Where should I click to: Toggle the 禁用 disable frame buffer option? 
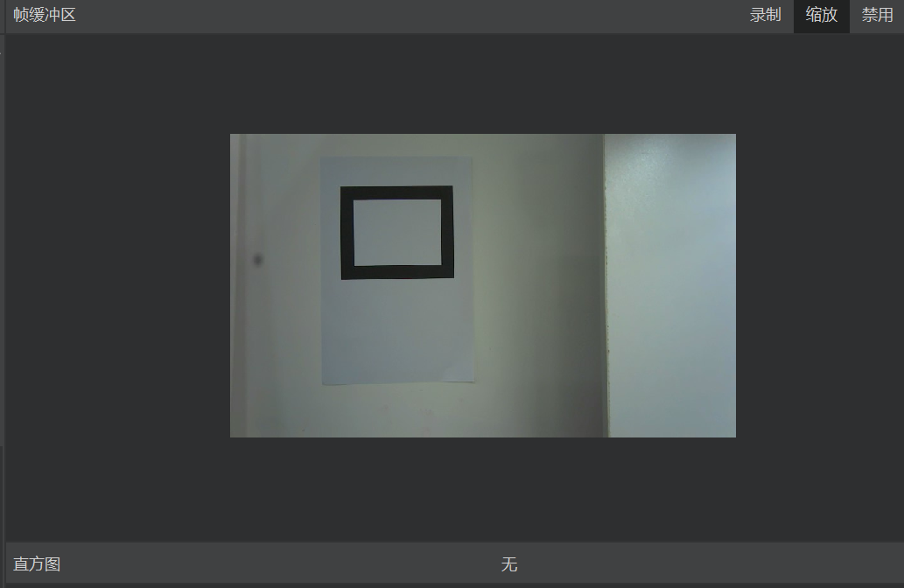pyautogui.click(x=877, y=16)
